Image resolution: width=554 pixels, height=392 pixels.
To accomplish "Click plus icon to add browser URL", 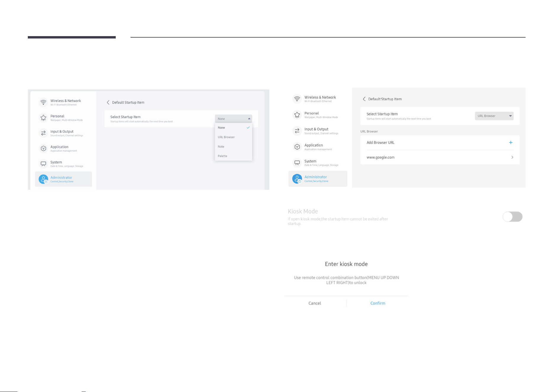I will coord(510,142).
